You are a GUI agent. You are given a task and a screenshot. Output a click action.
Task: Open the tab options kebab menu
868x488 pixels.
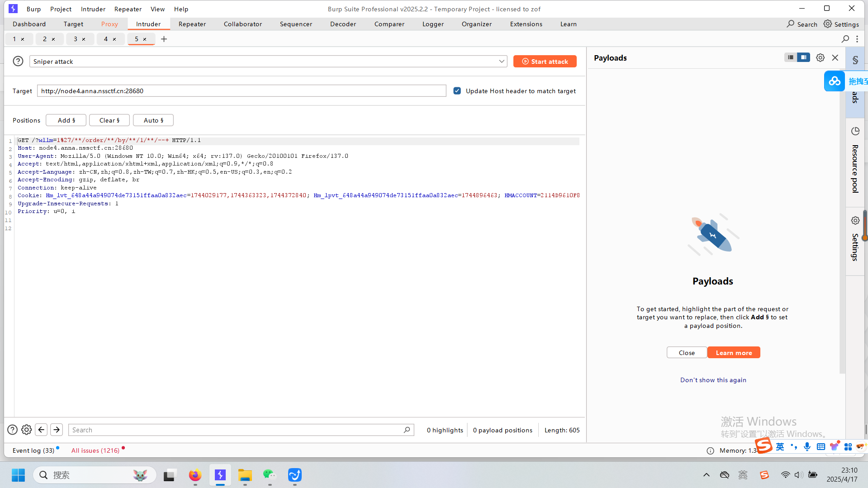point(857,39)
